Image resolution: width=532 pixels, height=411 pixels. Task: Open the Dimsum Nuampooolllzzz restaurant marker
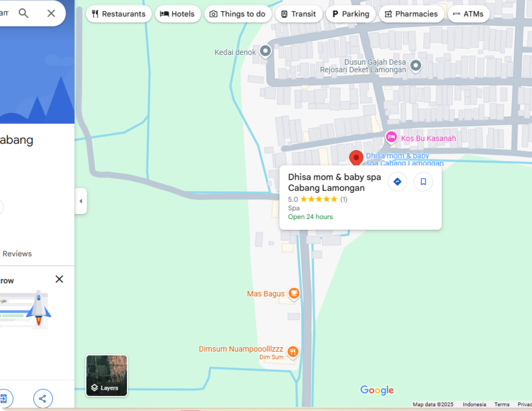coord(293,352)
